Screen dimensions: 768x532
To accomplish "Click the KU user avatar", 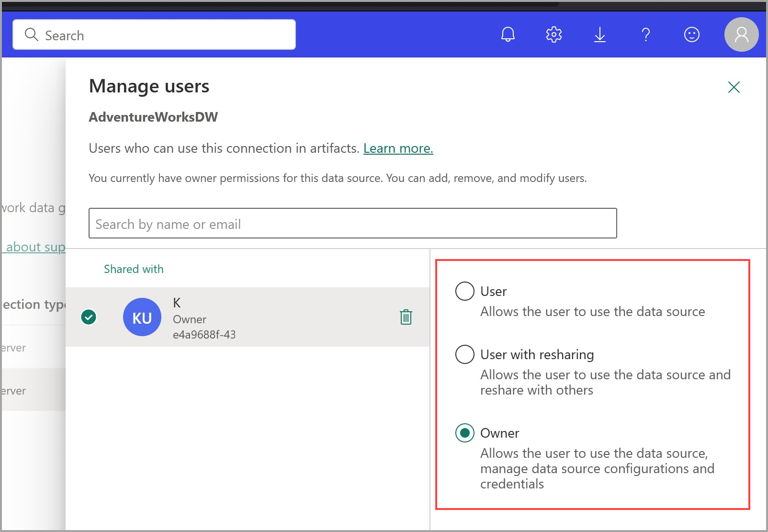I will coord(142,317).
